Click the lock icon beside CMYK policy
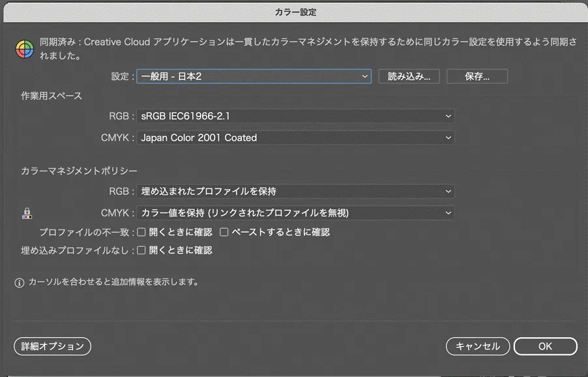This screenshot has height=377, width=588. [27, 213]
